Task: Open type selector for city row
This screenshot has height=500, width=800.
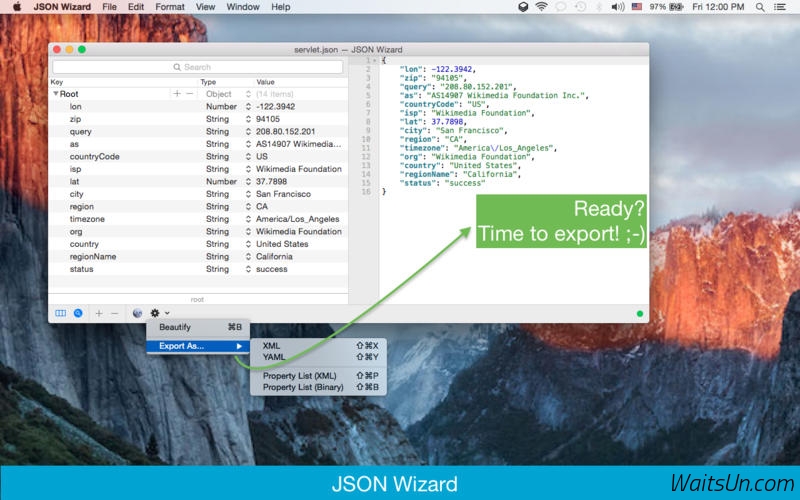Action: click(248, 194)
